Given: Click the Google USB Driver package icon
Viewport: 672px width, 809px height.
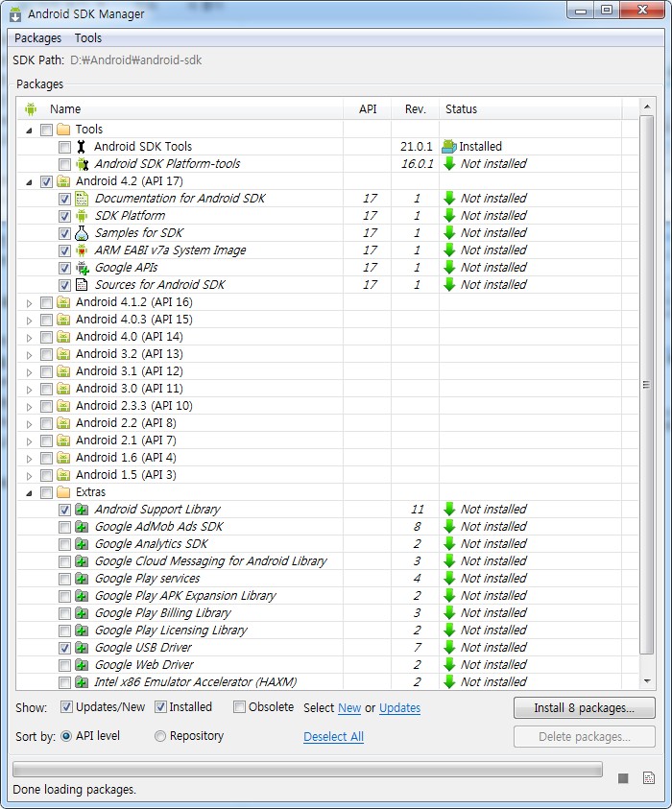Looking at the screenshot, I should pos(82,648).
